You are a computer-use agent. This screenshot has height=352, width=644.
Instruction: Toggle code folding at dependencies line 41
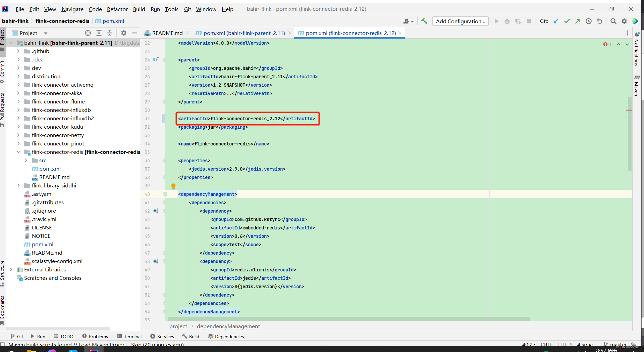click(165, 203)
